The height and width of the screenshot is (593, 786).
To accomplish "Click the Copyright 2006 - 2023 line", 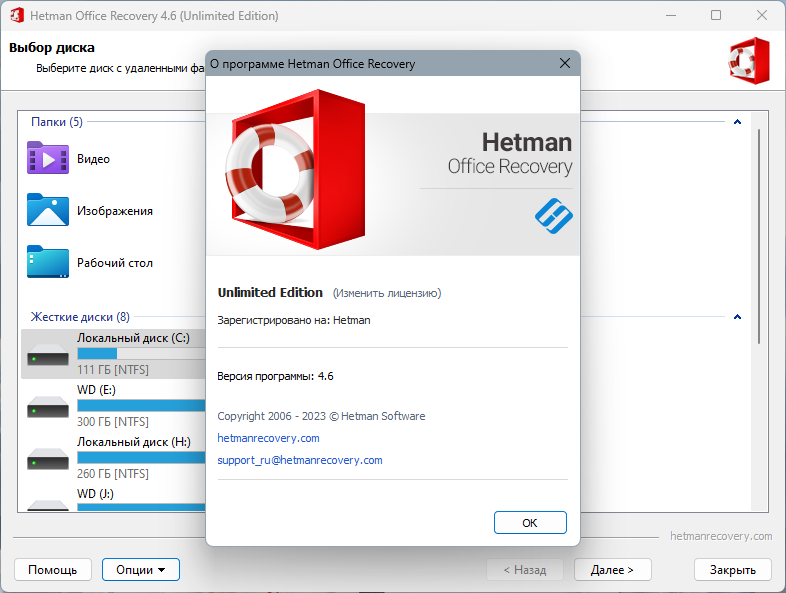I will [321, 416].
